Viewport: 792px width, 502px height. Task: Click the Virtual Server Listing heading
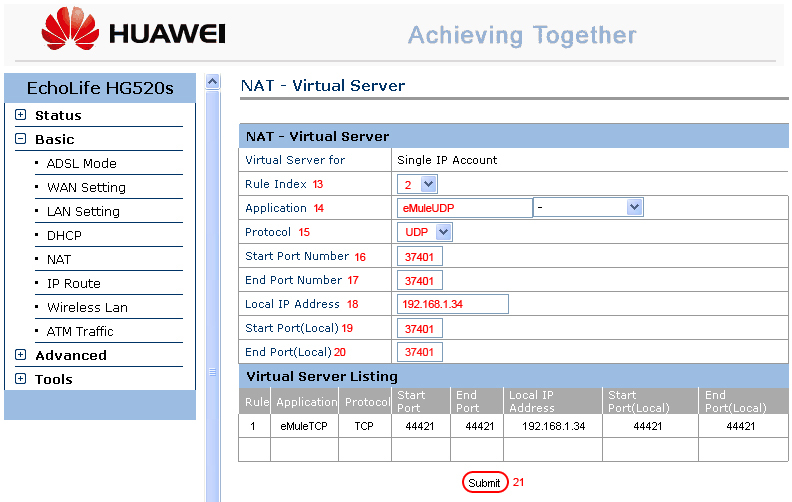[x=322, y=376]
